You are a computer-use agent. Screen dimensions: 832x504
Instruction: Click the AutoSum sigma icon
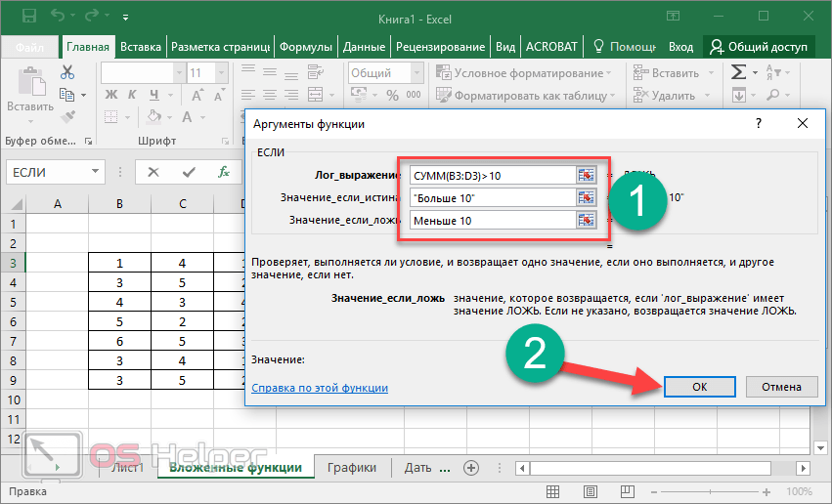pyautogui.click(x=739, y=72)
